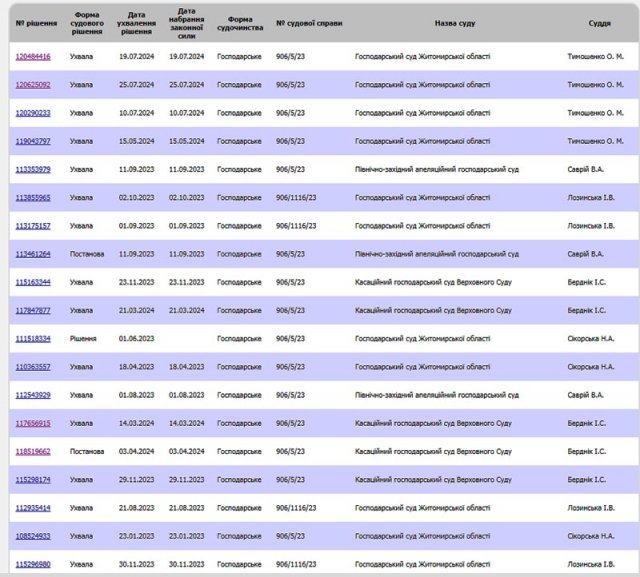
Task: Open decision 115163344 dated 23.11.2023
Action: tap(33, 282)
